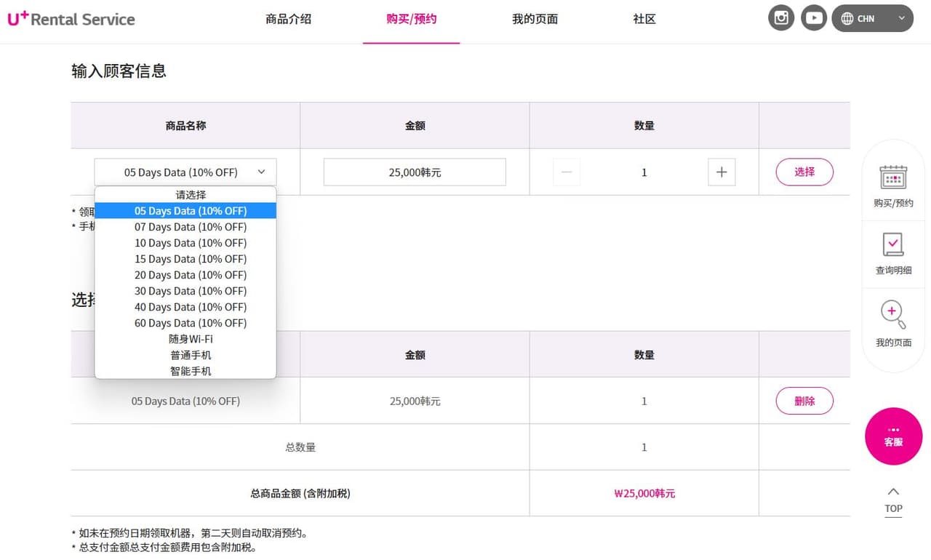
Task: Open the YouTube icon link
Action: point(815,18)
